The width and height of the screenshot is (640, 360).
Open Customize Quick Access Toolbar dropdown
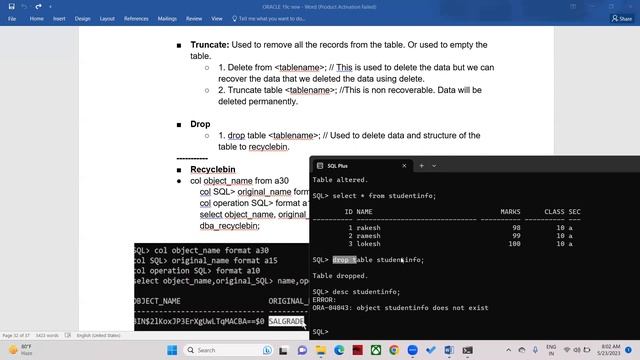click(x=50, y=7)
